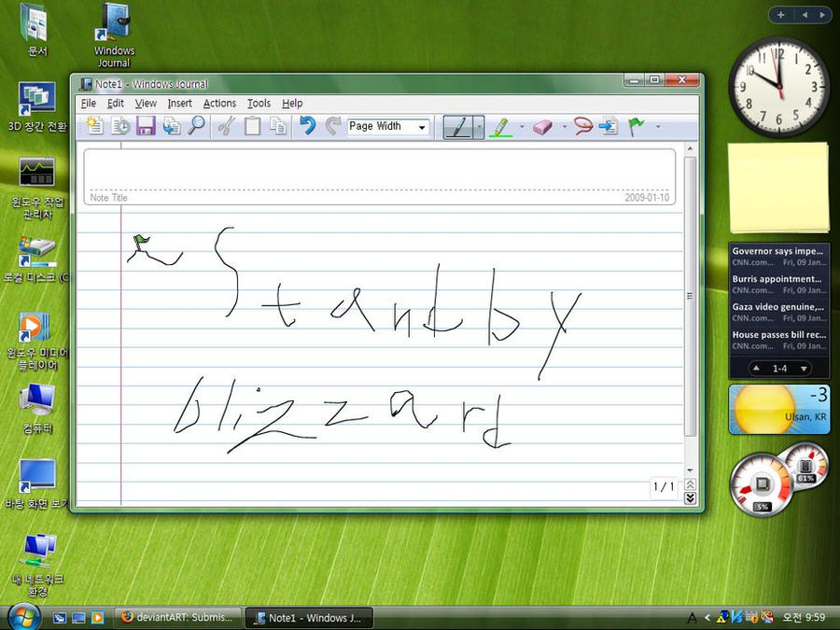
Task: Select the Highlighter tool
Action: point(500,127)
